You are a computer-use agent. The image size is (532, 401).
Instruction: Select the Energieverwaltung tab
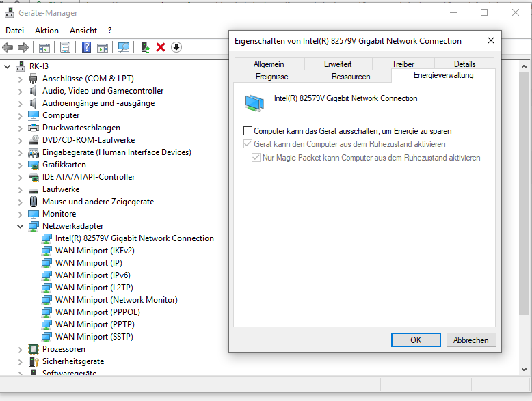[443, 75]
